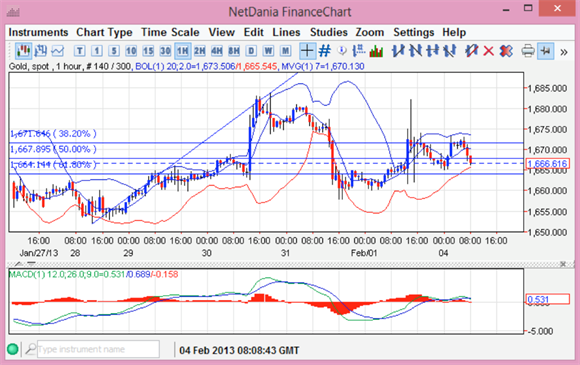
Task: Select the 1H hourly time scale
Action: (182, 51)
